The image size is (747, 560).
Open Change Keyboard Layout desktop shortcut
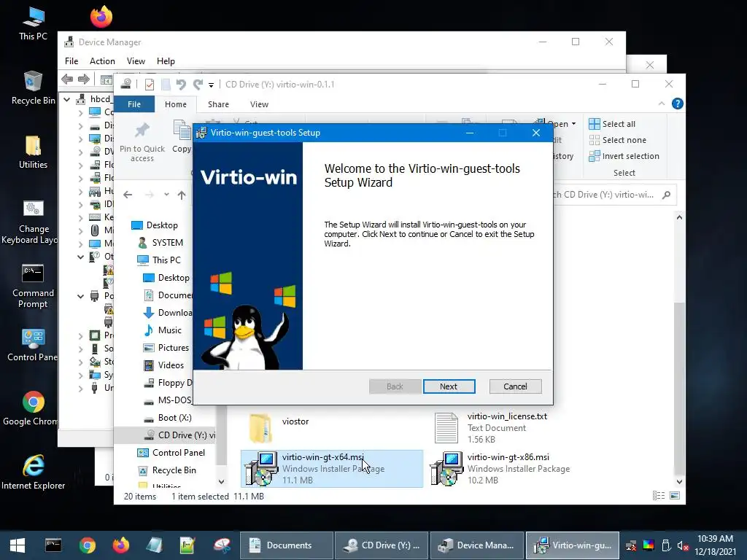click(x=29, y=222)
